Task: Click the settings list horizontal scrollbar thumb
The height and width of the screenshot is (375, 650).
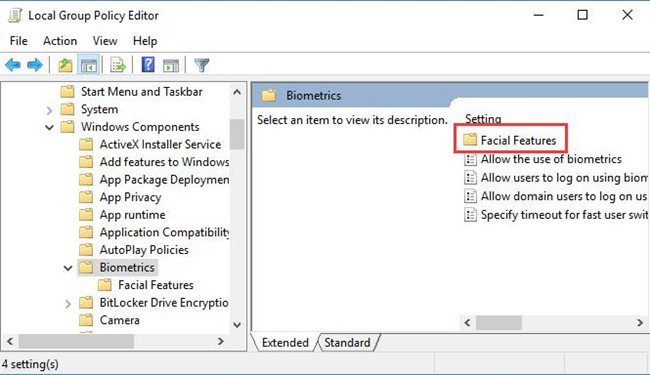Action: tap(499, 322)
